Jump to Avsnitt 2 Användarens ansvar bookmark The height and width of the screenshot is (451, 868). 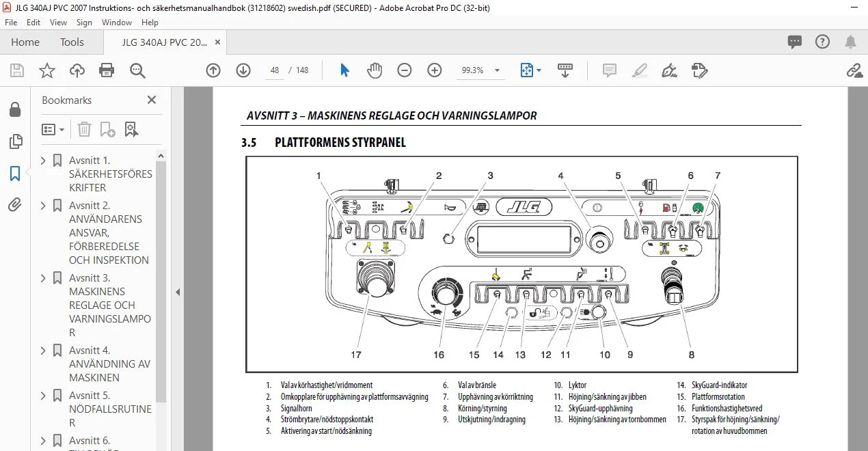[x=109, y=232]
